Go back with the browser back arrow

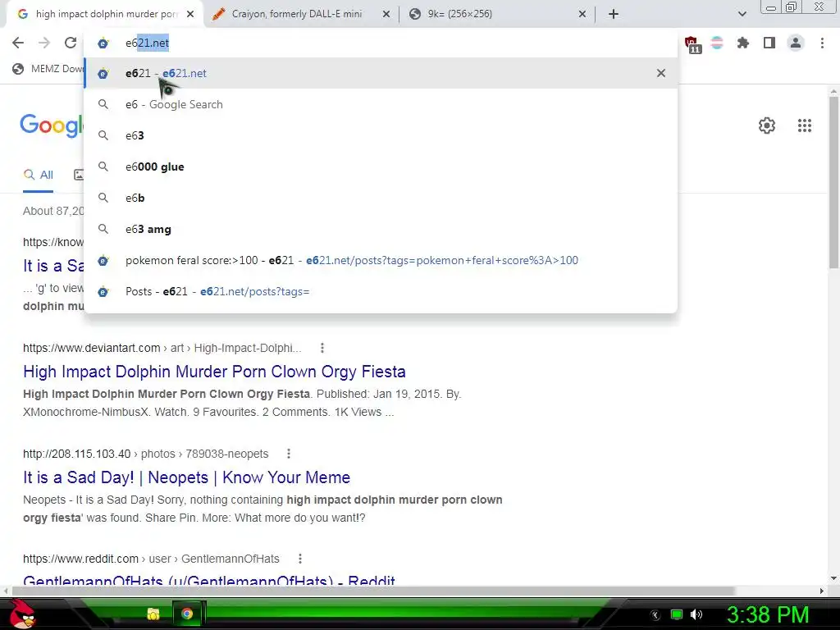pos(18,43)
